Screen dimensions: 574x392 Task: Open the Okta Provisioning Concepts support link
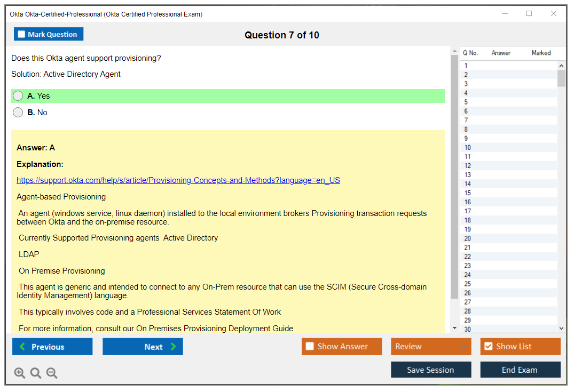click(x=178, y=180)
